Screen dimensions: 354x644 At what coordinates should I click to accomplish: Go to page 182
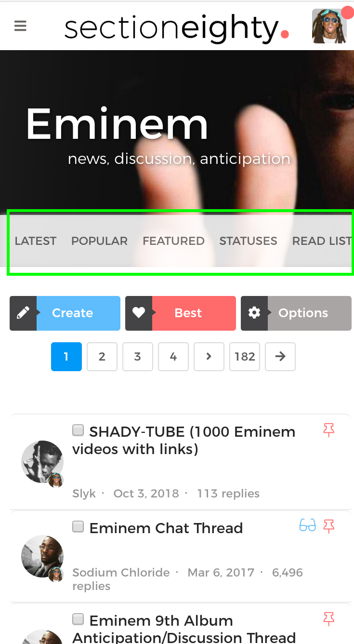(x=245, y=357)
